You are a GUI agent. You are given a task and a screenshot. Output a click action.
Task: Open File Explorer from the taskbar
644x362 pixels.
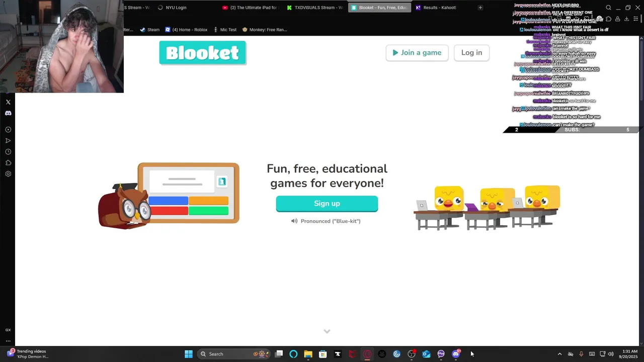tap(308, 354)
